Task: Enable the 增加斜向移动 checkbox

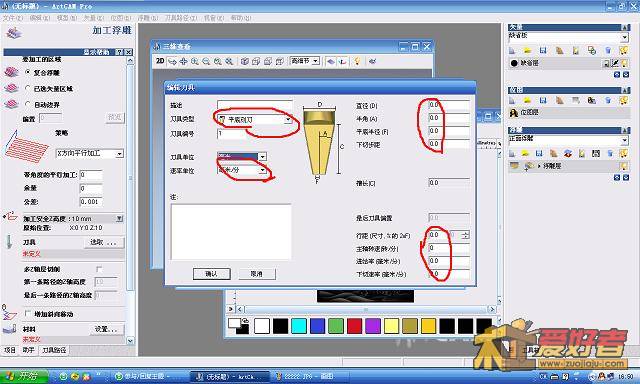Action: (x=28, y=314)
